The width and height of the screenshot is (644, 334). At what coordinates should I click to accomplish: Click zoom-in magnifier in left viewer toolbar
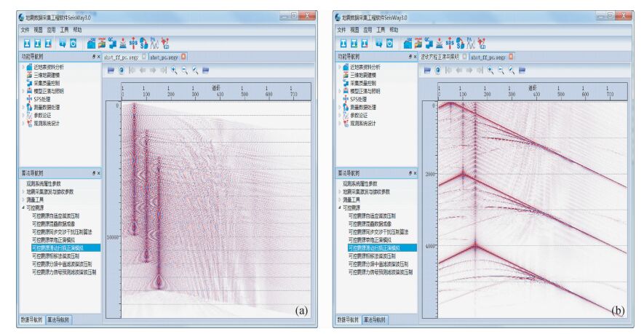coord(173,71)
